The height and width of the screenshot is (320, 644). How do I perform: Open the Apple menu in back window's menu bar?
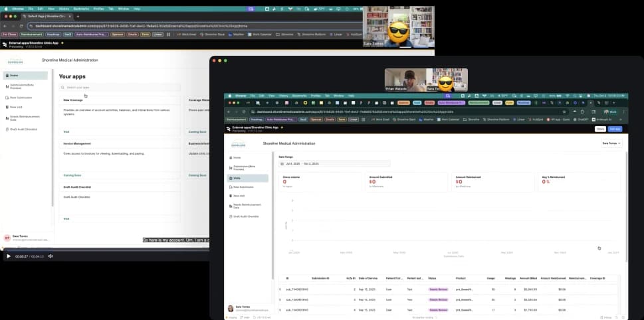pos(6,9)
